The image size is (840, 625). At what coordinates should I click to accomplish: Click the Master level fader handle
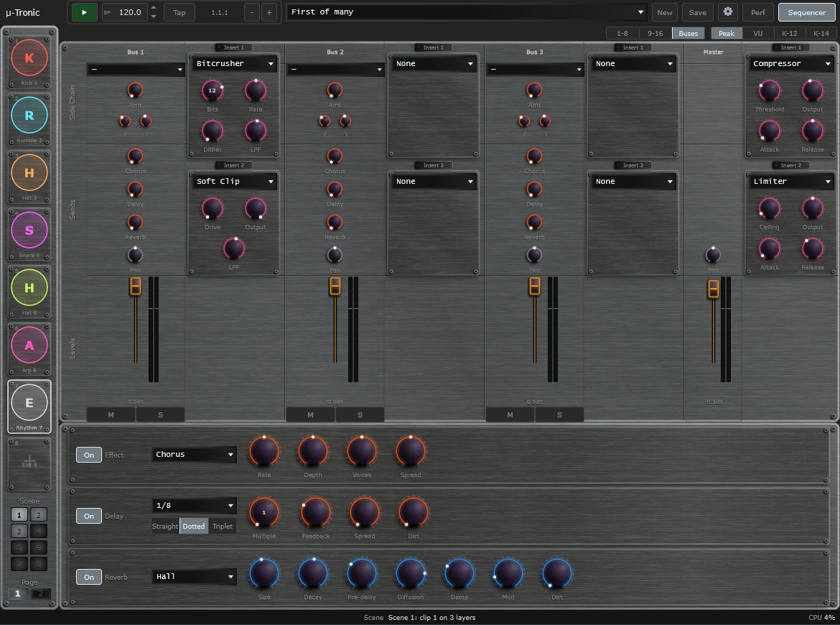coord(713,289)
